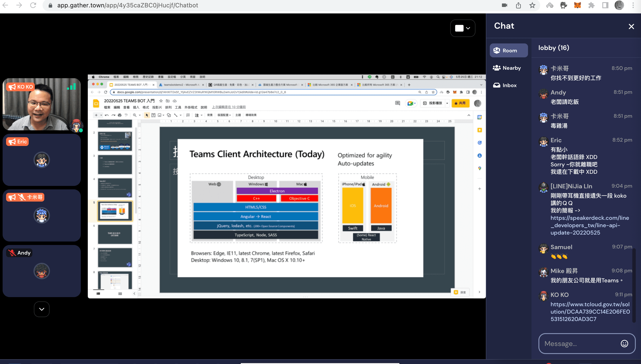Click Spotlight search in the shared macOS menu bar
The height and width of the screenshot is (364, 641).
click(x=438, y=77)
